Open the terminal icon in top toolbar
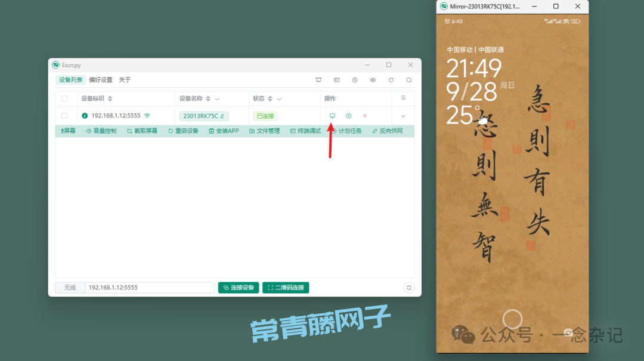 tap(336, 80)
